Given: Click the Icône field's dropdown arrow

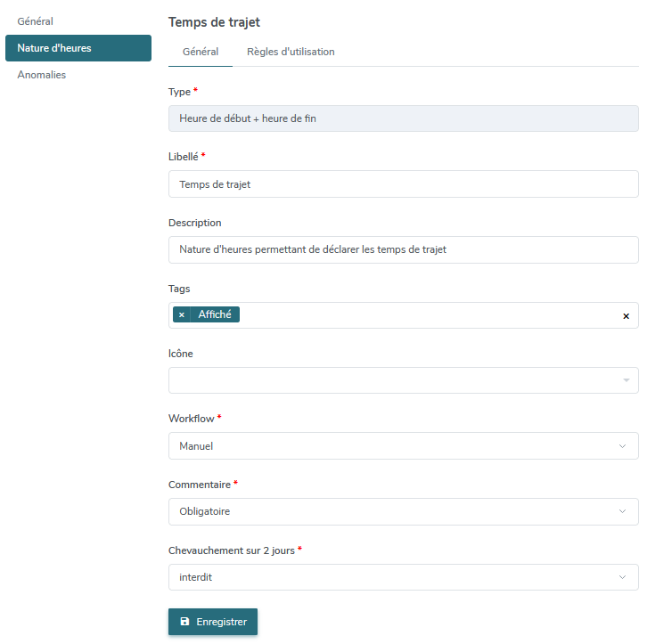Looking at the screenshot, I should (627, 380).
